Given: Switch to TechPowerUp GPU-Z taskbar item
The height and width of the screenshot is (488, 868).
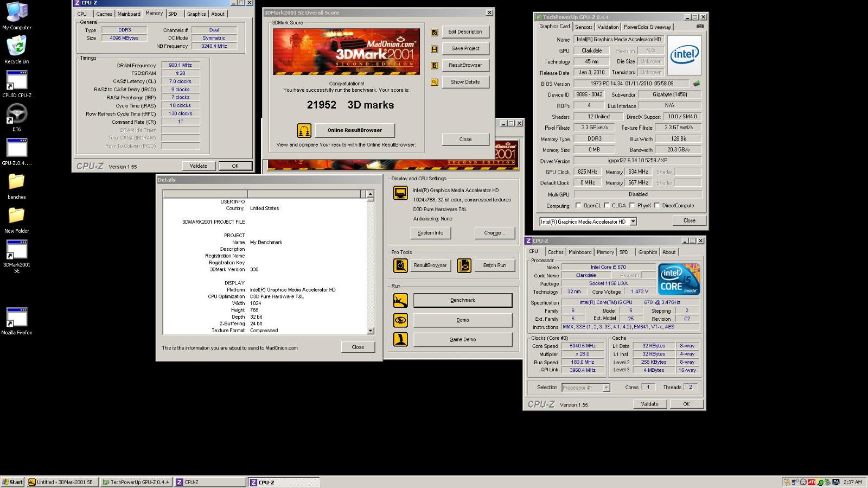Looking at the screenshot, I should (x=137, y=482).
